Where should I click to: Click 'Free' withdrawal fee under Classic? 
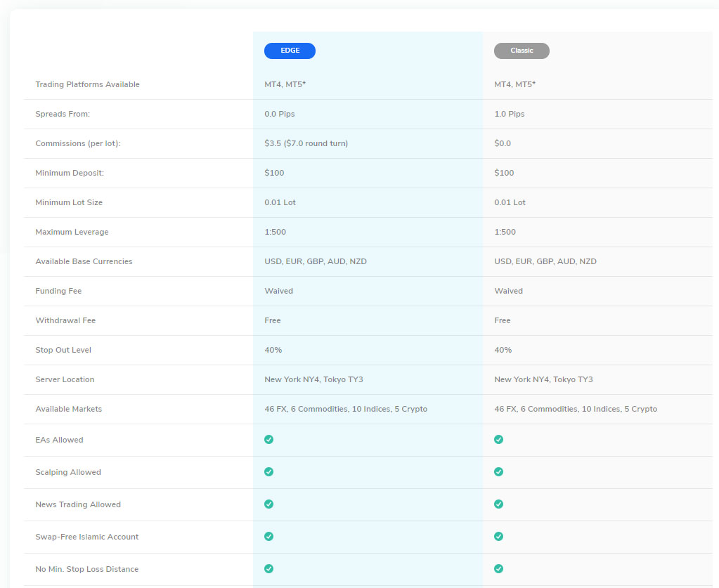(502, 320)
